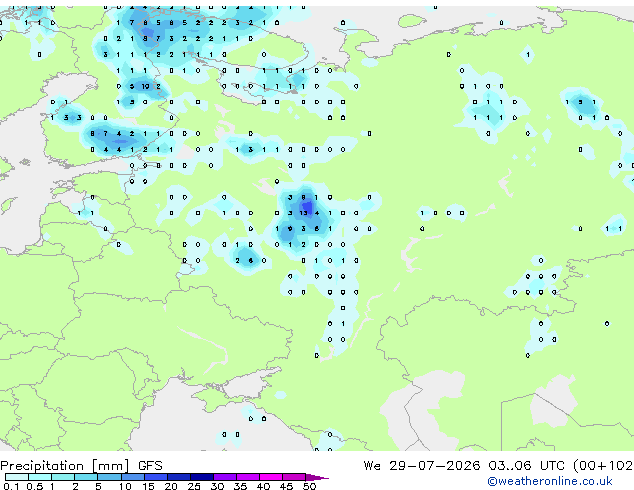Click the date '29-07-2026' text
This screenshot has width=634, height=490.
[435, 466]
